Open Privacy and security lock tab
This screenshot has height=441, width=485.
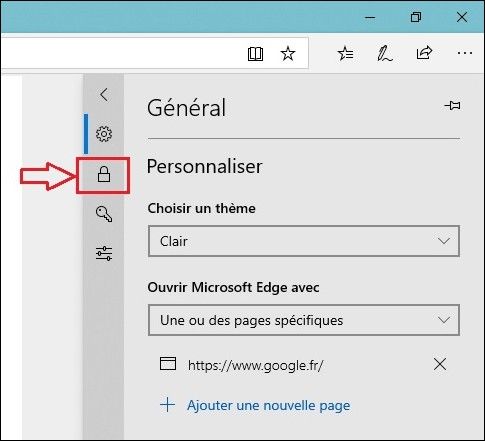coord(104,174)
